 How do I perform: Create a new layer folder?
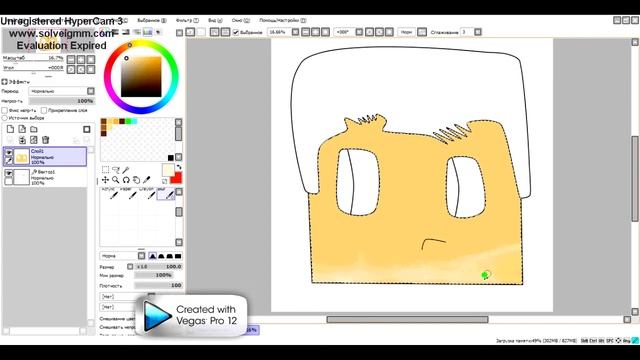[x=34, y=129]
